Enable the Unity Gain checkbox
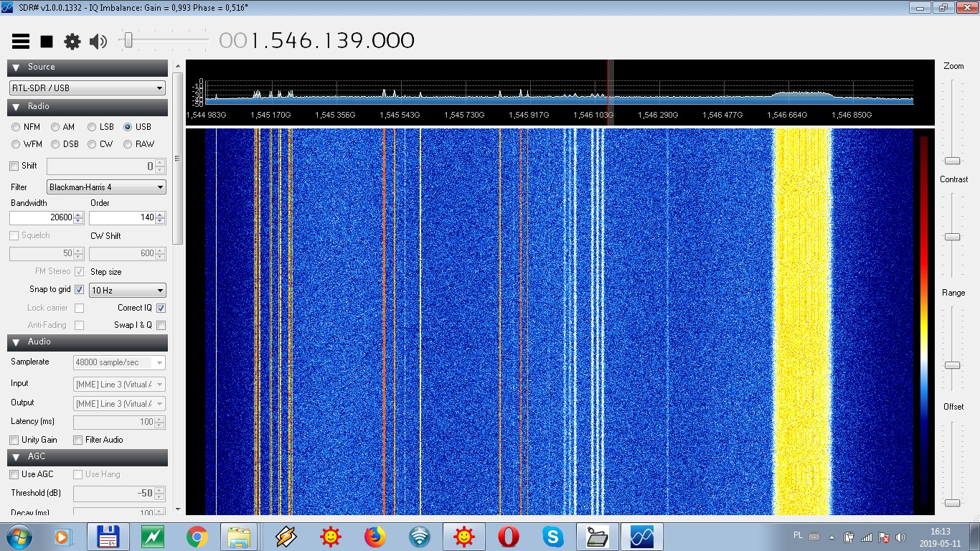Viewport: 980px width, 551px height. (x=14, y=440)
